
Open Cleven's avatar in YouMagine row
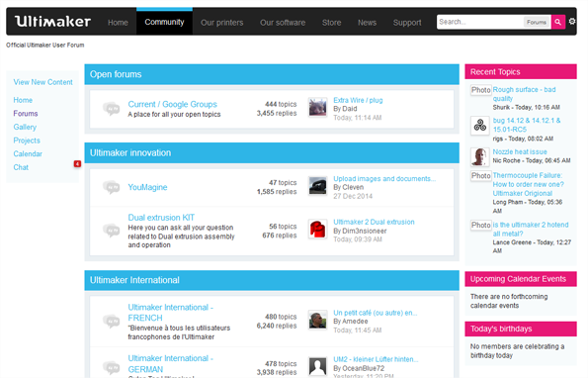317,186
